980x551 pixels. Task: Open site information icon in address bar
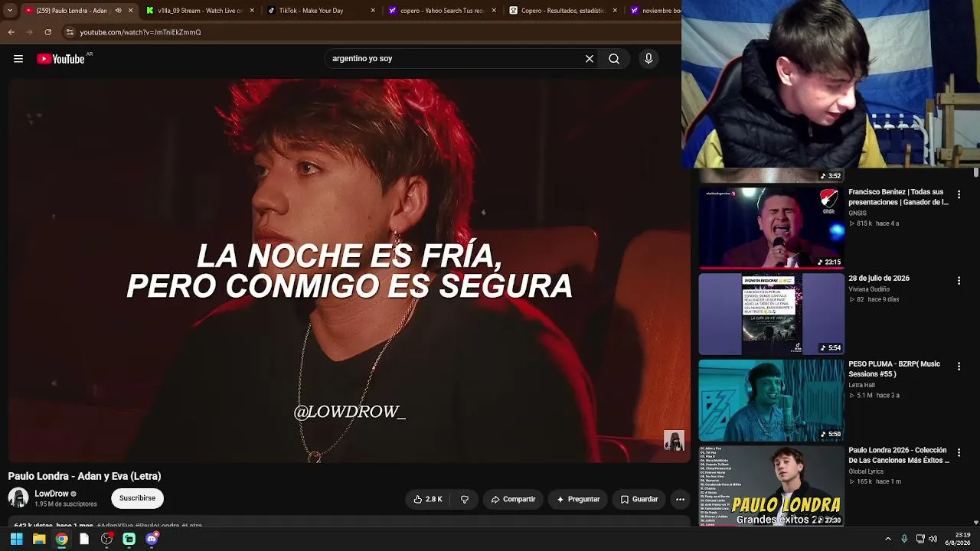70,32
